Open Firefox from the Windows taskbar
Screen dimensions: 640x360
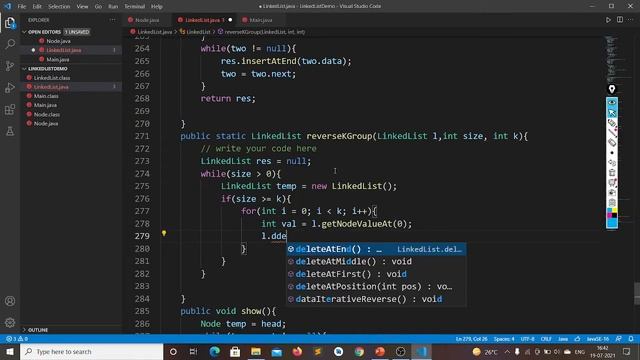[297, 351]
